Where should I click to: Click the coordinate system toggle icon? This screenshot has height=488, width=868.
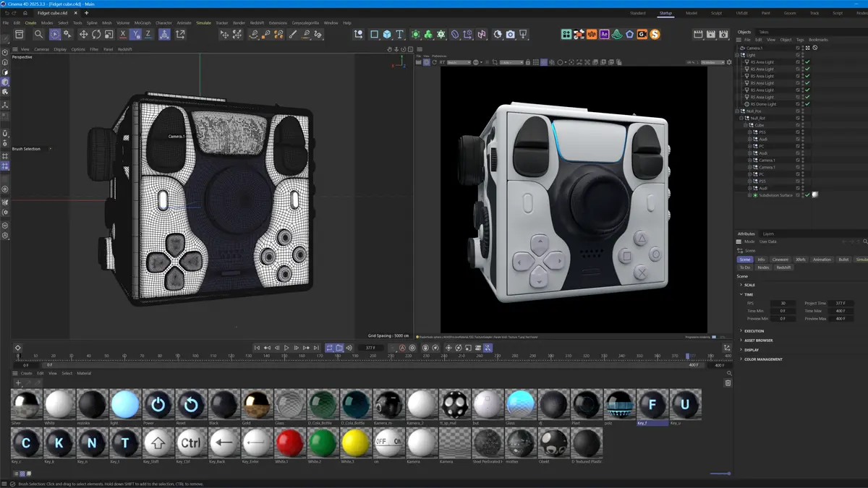pyautogui.click(x=164, y=34)
